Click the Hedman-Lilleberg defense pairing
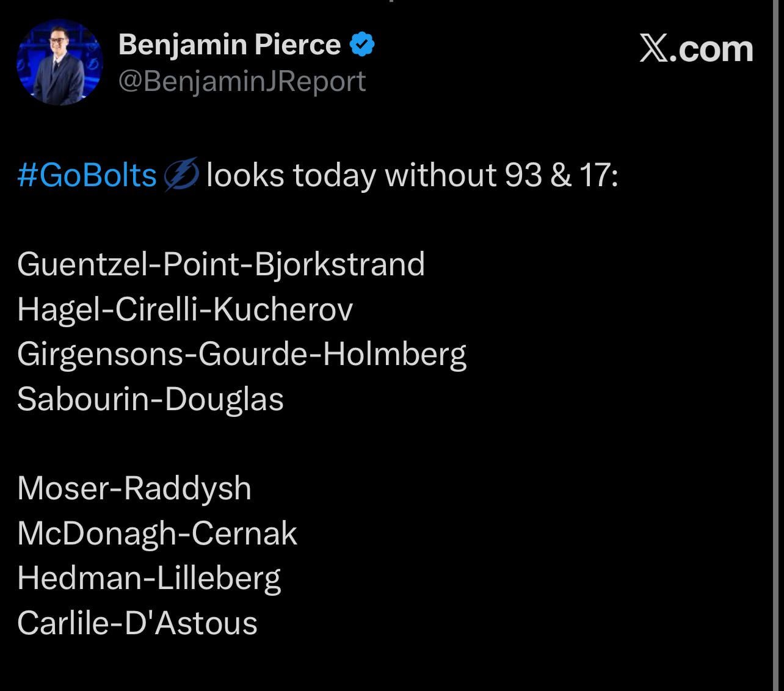 pyautogui.click(x=149, y=579)
